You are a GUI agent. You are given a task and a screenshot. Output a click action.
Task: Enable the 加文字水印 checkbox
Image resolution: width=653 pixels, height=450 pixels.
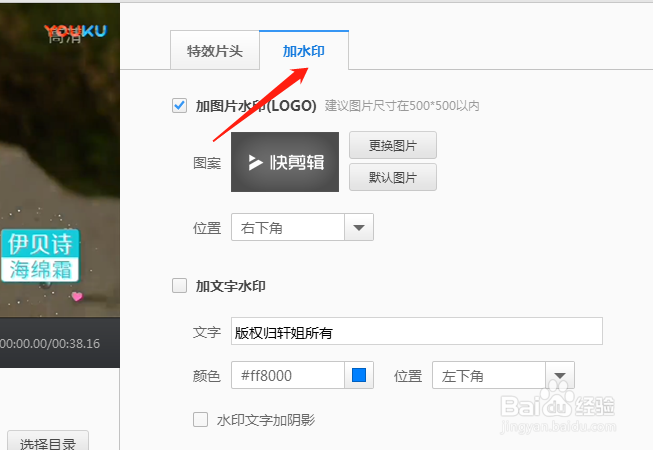point(179,286)
